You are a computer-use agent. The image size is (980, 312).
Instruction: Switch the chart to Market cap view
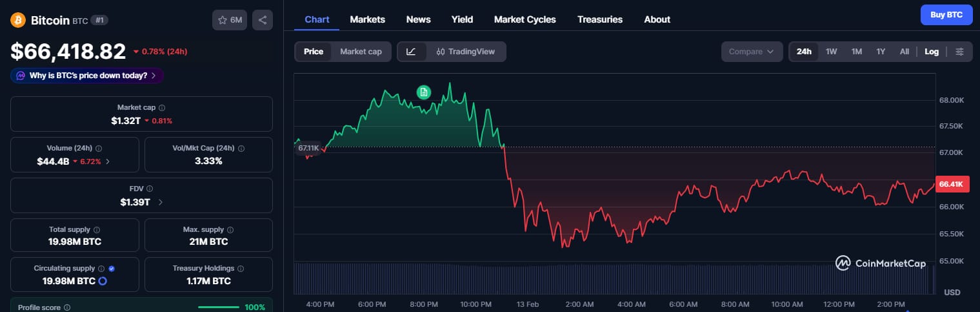(361, 52)
